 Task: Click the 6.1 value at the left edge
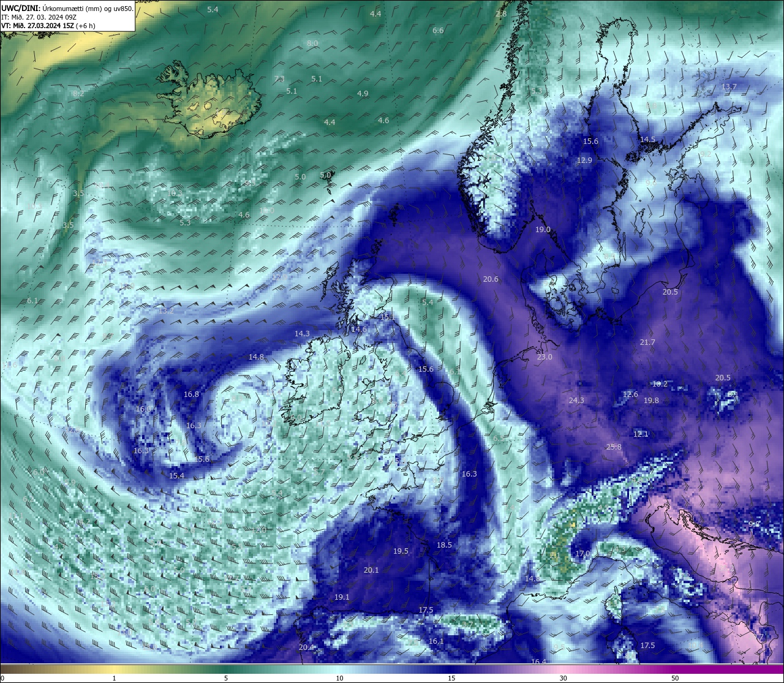tap(32, 300)
